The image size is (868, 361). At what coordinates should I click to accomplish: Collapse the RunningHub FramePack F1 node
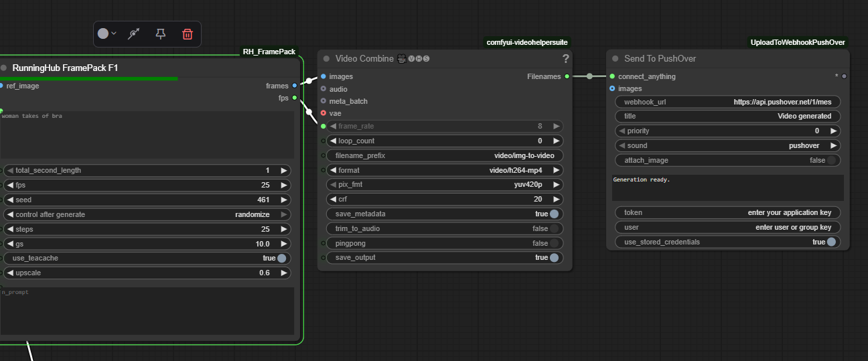click(x=3, y=68)
